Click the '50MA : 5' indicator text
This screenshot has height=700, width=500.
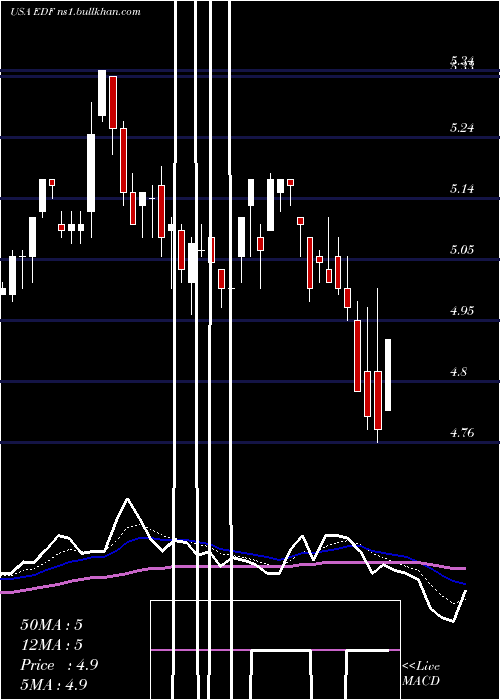click(51, 625)
